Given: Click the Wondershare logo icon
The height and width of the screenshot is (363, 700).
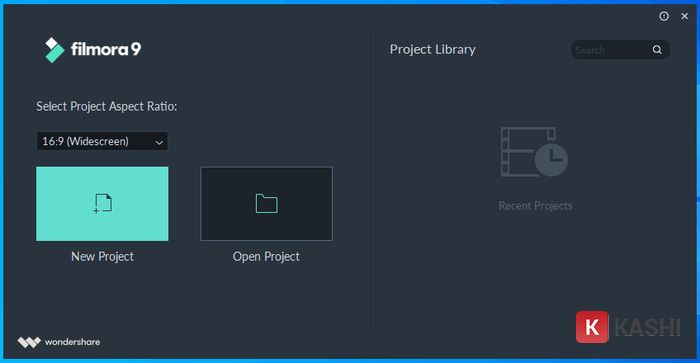Looking at the screenshot, I should tap(29, 342).
